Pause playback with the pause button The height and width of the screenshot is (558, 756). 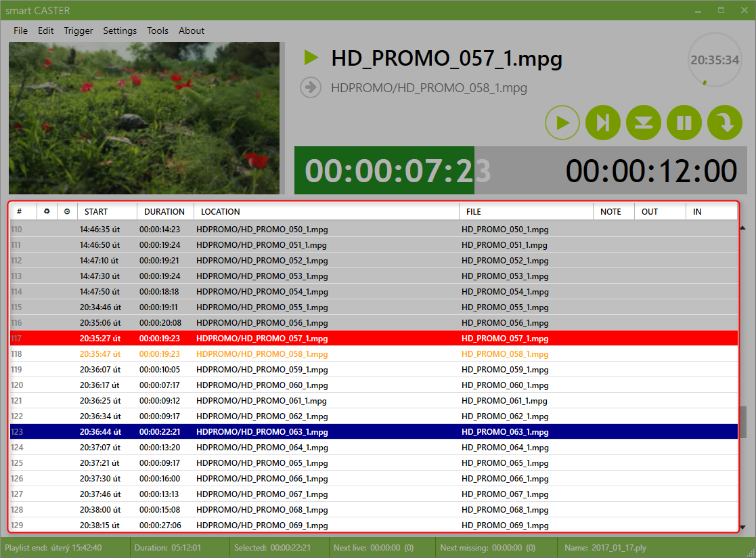click(x=684, y=123)
